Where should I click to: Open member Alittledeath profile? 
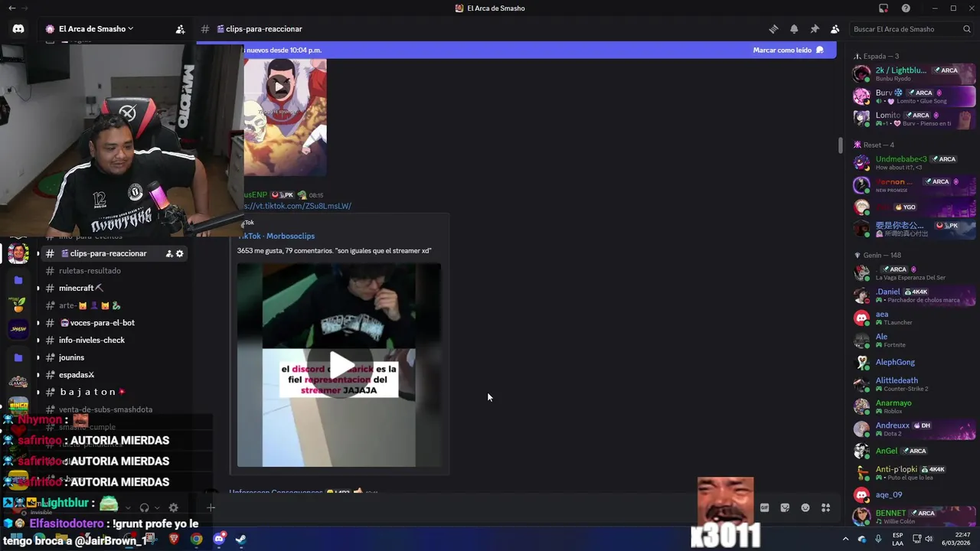coord(913,384)
